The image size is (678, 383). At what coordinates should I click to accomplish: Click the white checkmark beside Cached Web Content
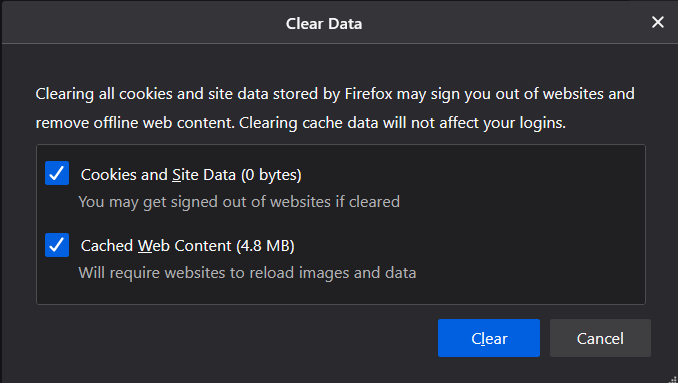(57, 245)
